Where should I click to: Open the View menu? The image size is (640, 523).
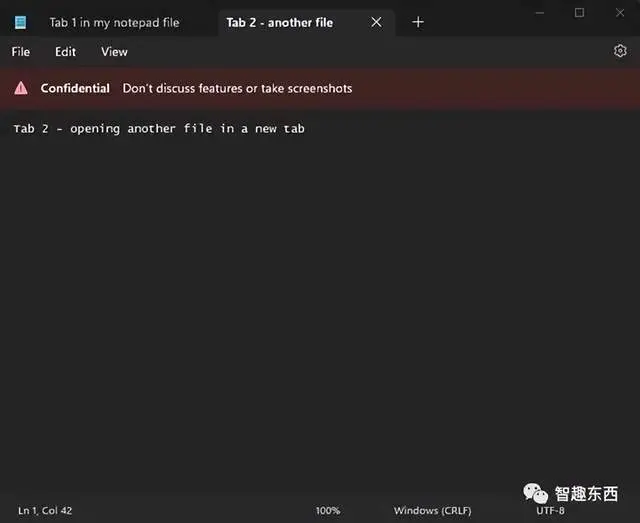[114, 52]
